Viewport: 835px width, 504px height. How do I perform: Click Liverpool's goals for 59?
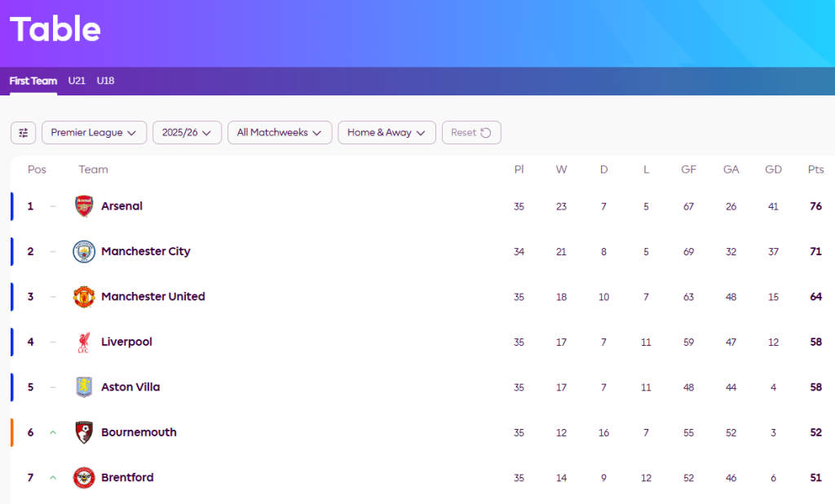coord(688,343)
